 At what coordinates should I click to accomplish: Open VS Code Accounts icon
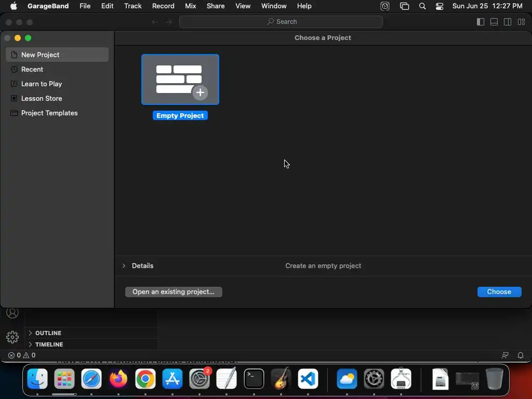pyautogui.click(x=12, y=312)
